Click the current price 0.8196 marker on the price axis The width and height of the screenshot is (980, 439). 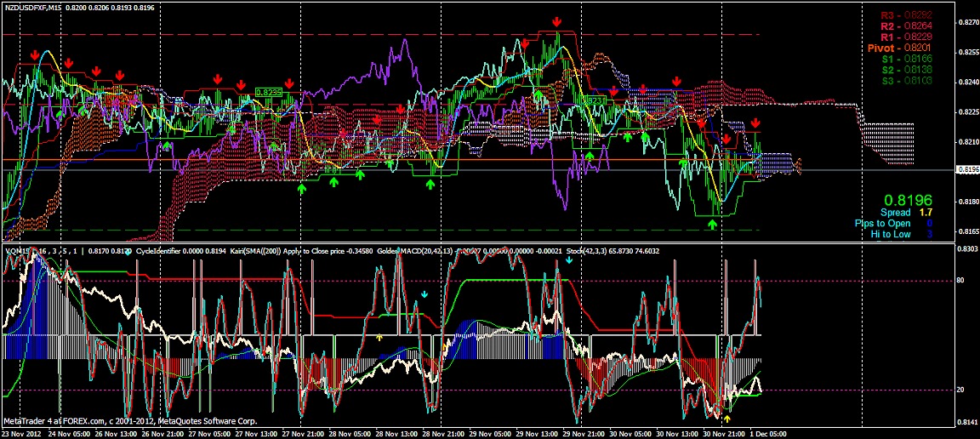click(967, 170)
